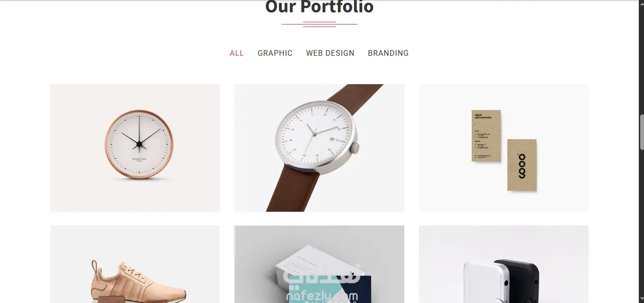This screenshot has width=644, height=303.
Task: Open the peach sneaker portfolio item
Action: tap(135, 264)
